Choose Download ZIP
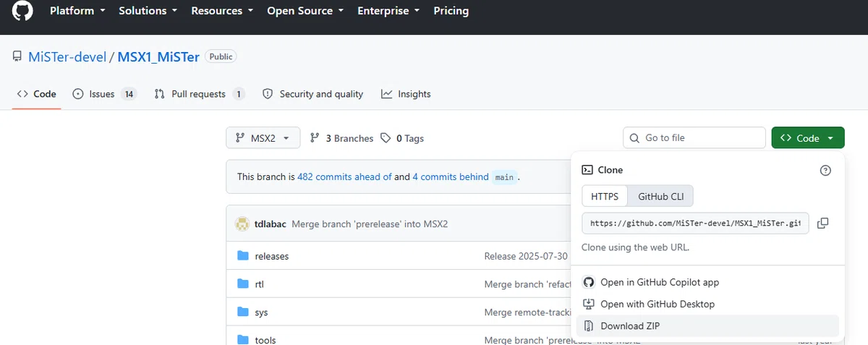The image size is (868, 345). pos(707,325)
